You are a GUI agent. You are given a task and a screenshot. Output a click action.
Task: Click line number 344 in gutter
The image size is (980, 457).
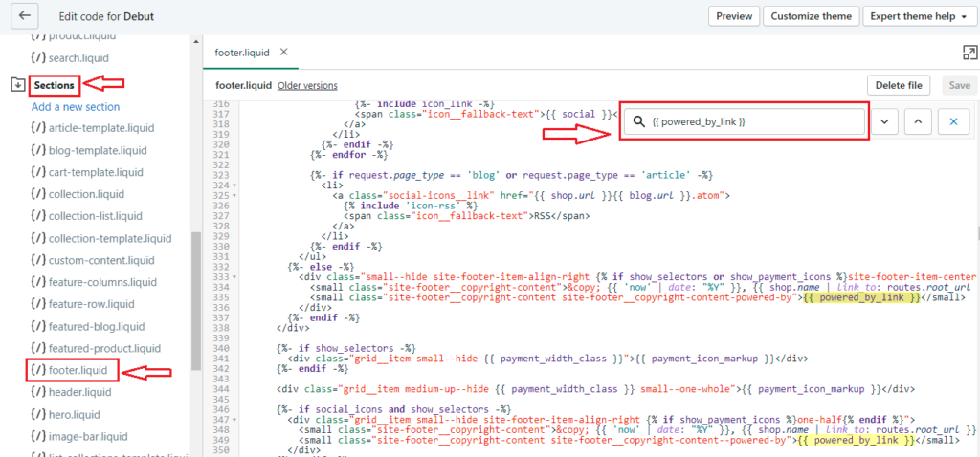[221, 388]
